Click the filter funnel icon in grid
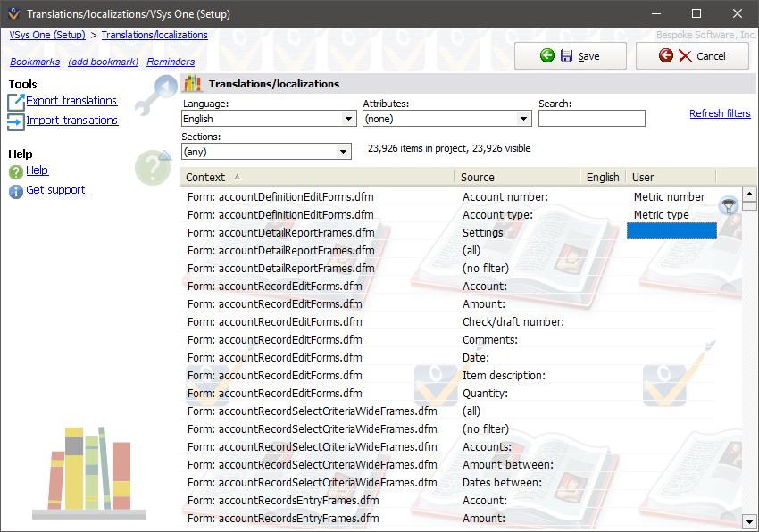The height and width of the screenshot is (532, 759). click(x=729, y=205)
